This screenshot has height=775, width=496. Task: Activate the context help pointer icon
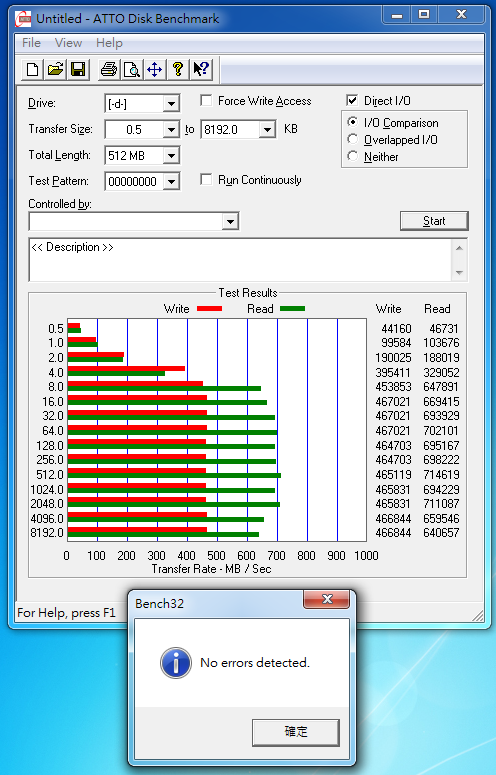[x=201, y=69]
